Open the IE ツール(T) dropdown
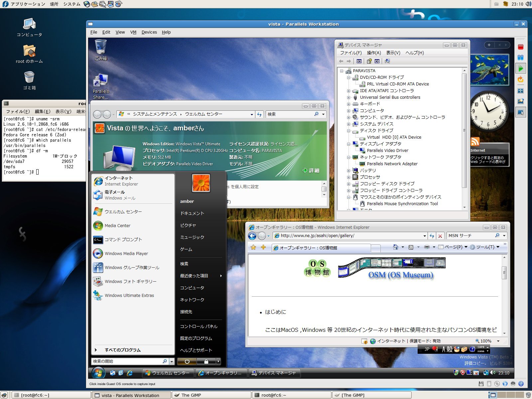The height and width of the screenshot is (399, 532). point(485,247)
